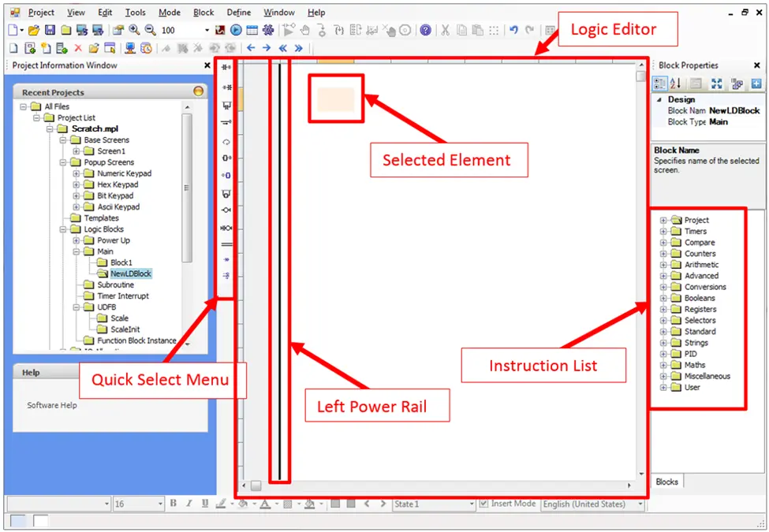Click the blue Help question mark icon

pyautogui.click(x=426, y=31)
